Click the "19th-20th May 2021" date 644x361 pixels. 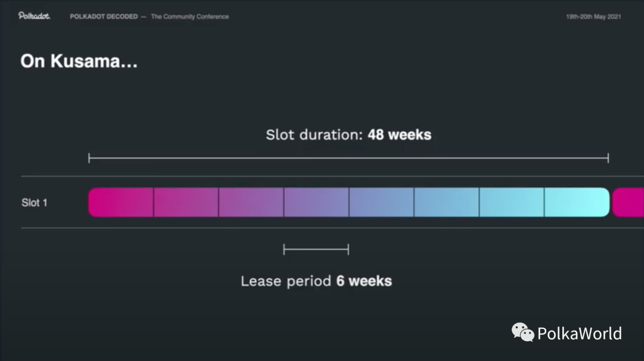pyautogui.click(x=593, y=17)
